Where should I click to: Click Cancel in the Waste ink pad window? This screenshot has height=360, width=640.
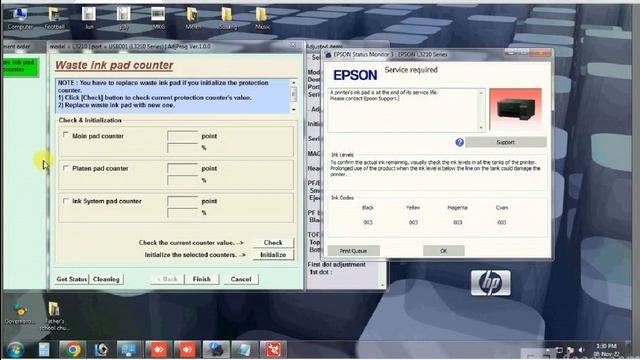coord(241,279)
